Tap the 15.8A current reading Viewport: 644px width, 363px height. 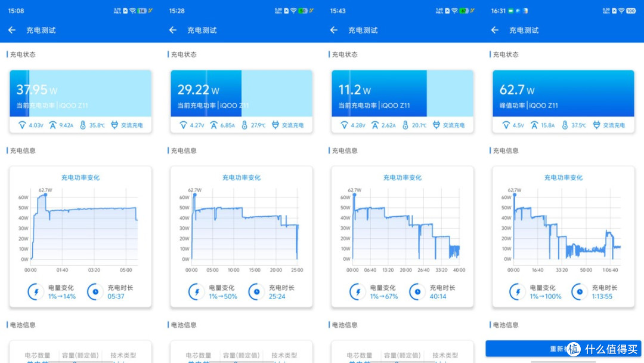(548, 125)
